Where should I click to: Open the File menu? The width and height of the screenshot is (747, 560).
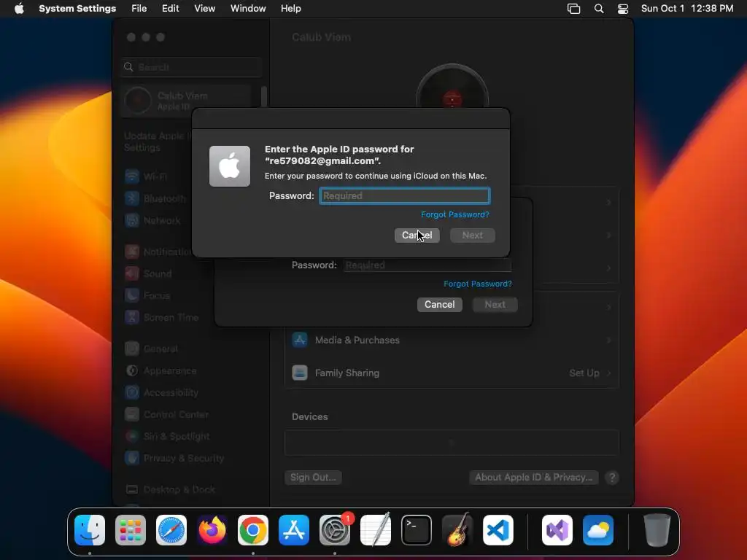click(139, 9)
